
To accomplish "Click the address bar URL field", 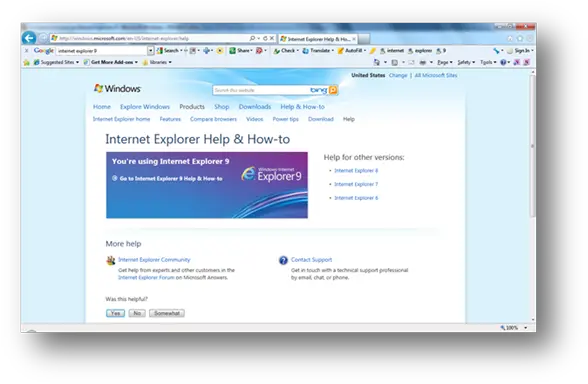I will 150,38.
